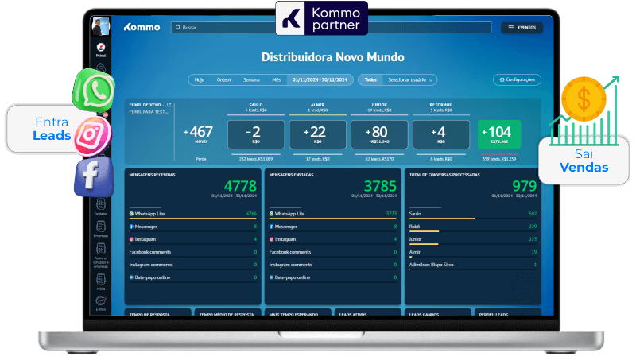This screenshot has width=636, height=364.
Task: Click the large Instagram icon
Action: tap(91, 136)
